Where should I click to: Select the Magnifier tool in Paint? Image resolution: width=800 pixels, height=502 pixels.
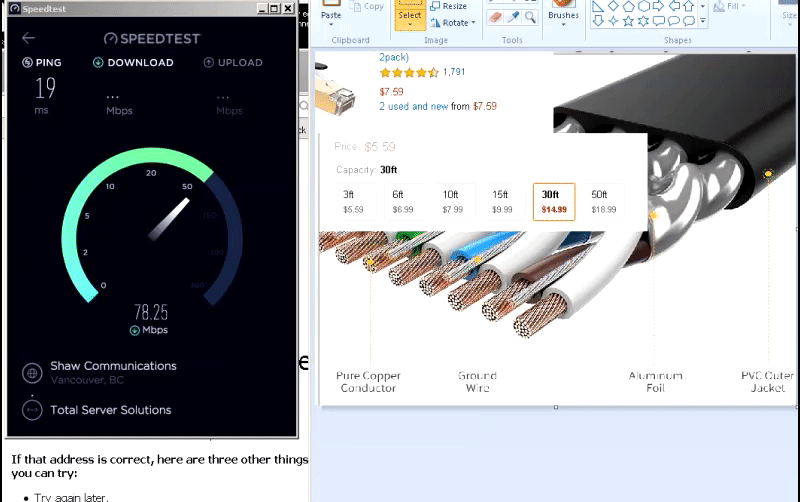click(x=530, y=17)
